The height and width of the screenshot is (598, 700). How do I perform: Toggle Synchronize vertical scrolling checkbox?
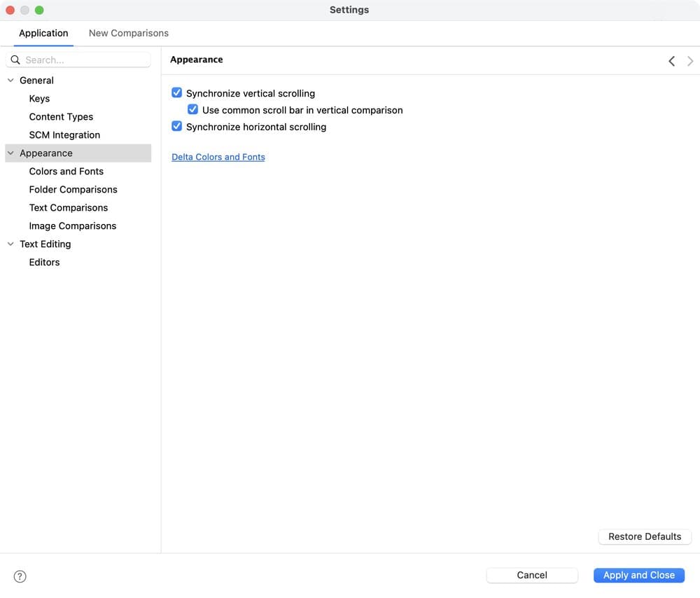click(177, 93)
